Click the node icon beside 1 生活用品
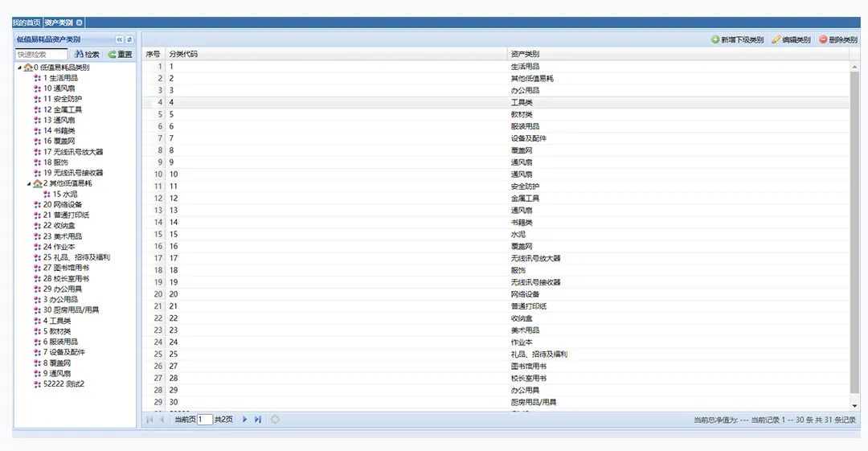868x451 pixels. coord(38,78)
